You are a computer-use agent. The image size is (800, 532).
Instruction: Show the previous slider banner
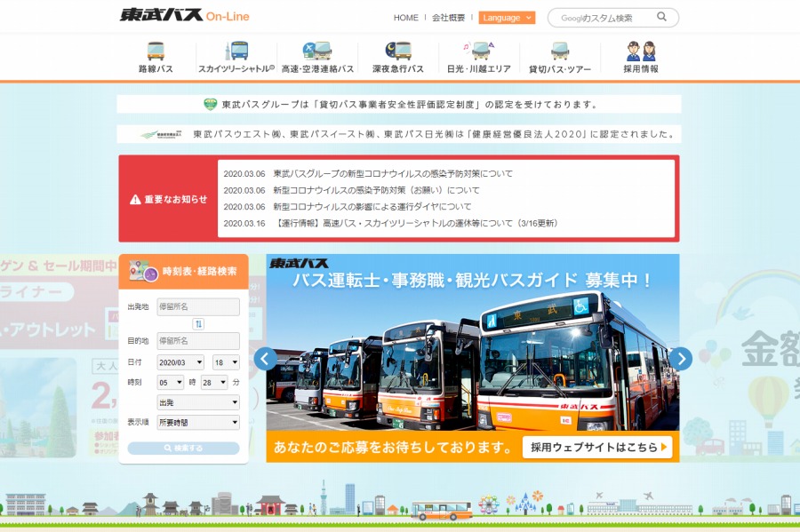[x=265, y=359]
